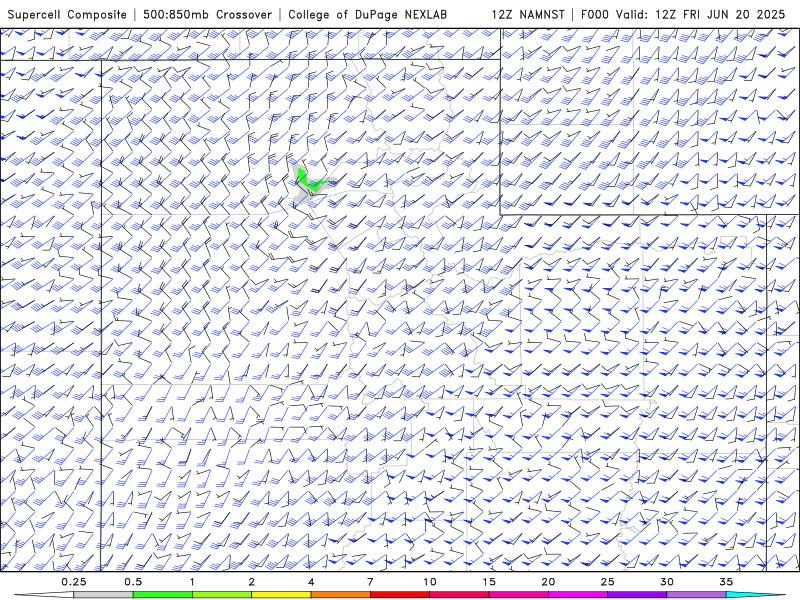
Task: Click the 0.5 value on the color scale
Action: (133, 582)
